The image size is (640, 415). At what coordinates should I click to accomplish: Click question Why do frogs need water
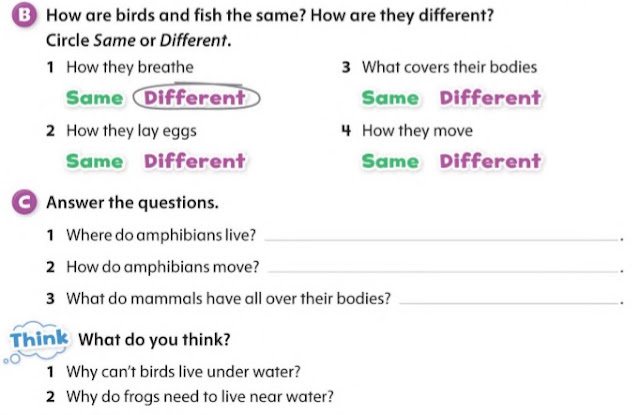[200, 397]
